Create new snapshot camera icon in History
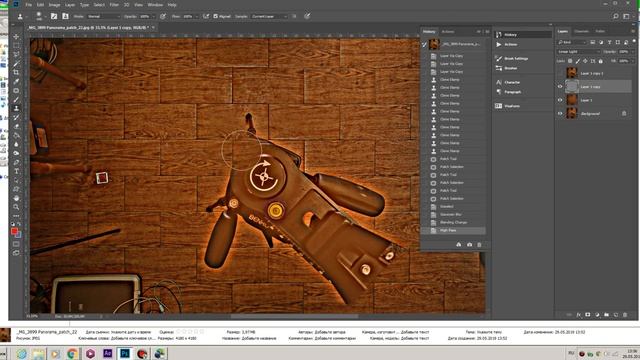 [469, 244]
